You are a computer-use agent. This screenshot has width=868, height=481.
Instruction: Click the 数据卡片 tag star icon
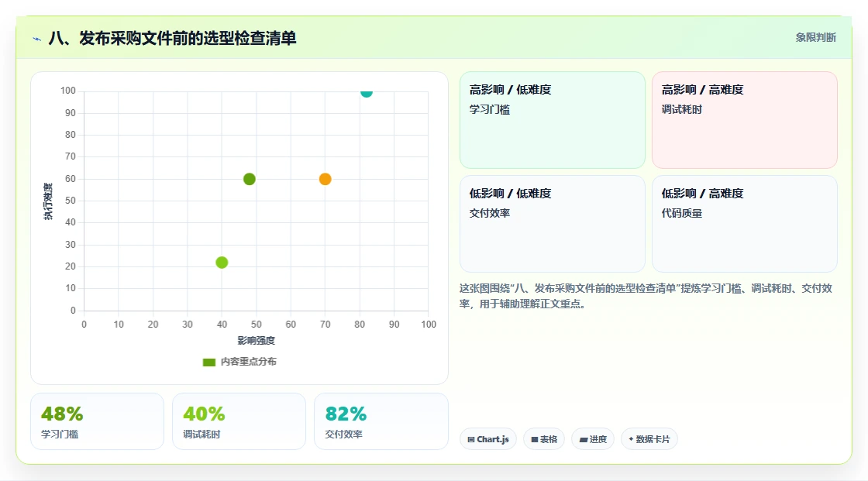coord(631,439)
